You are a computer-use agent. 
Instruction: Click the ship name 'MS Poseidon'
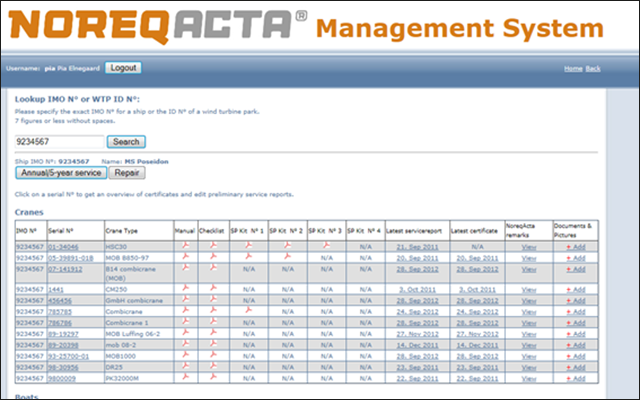pyautogui.click(x=147, y=162)
